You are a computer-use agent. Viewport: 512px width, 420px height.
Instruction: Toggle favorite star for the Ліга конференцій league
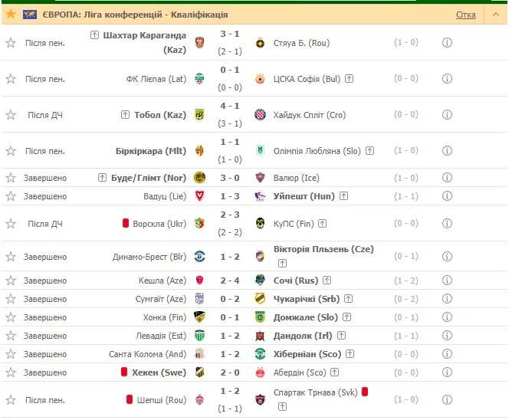coord(11,15)
